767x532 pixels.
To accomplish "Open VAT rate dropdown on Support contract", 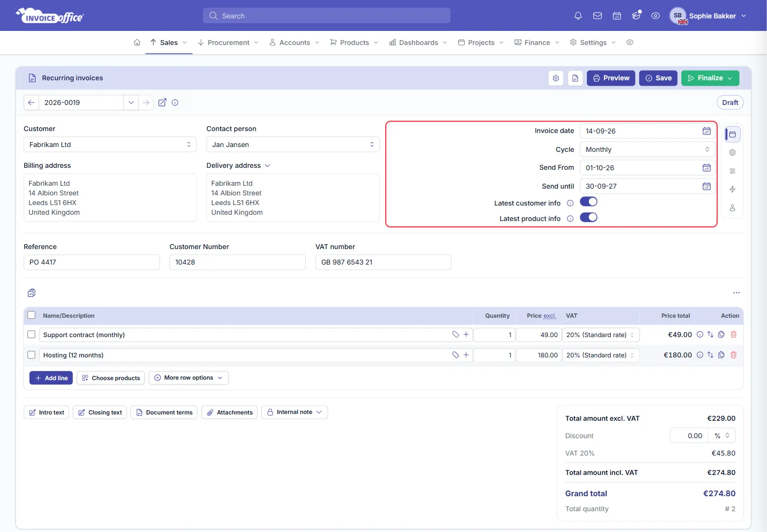I will pos(601,335).
